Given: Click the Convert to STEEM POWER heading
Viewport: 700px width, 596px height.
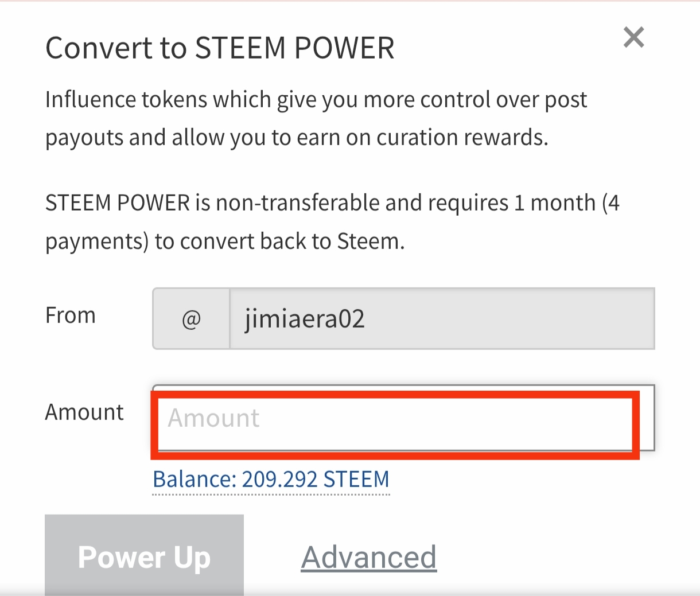Looking at the screenshot, I should point(220,48).
